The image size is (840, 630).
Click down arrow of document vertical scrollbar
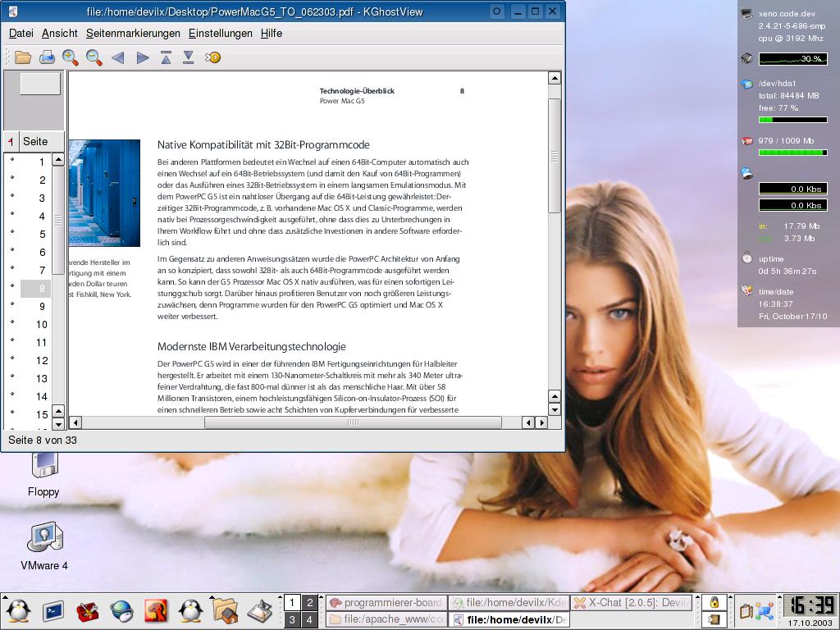555,410
